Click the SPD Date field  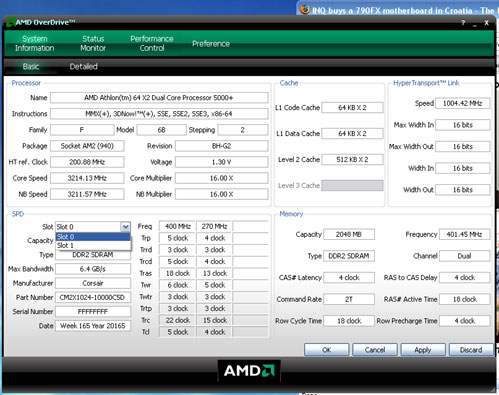(93, 326)
